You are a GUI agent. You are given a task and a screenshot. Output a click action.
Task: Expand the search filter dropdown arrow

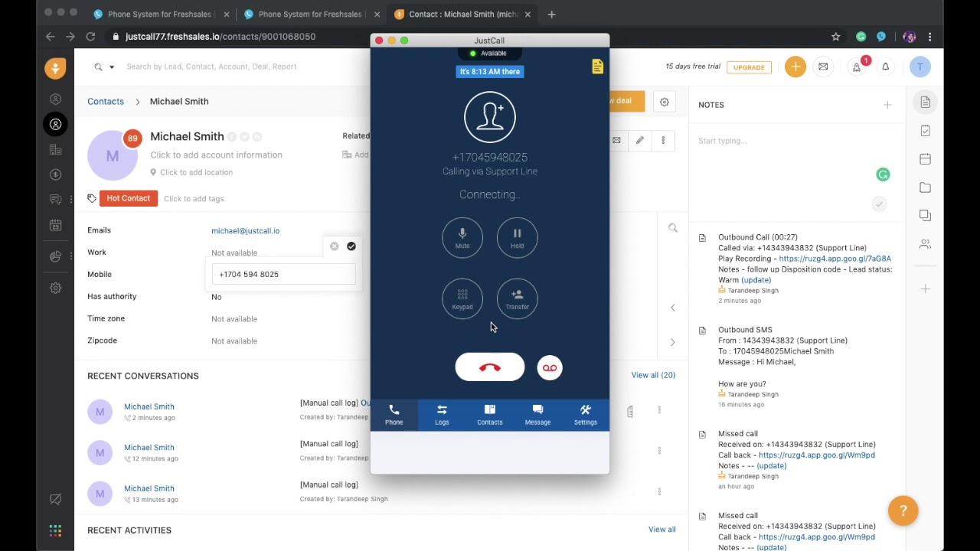112,67
